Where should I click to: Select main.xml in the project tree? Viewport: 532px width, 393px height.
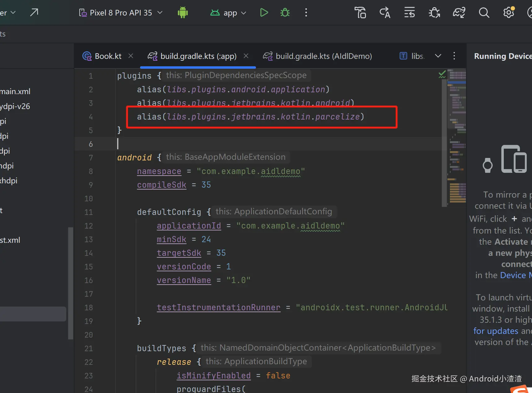coord(15,92)
